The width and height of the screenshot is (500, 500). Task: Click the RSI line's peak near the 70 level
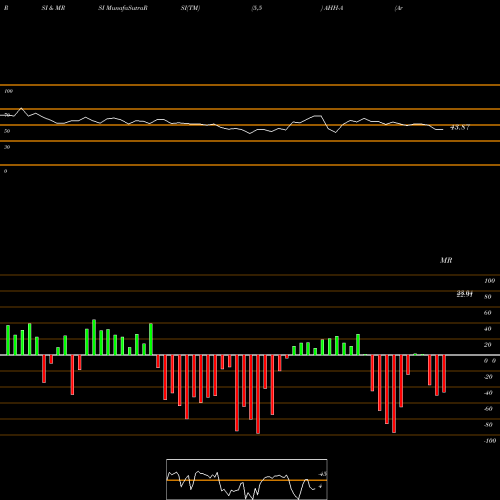click(21, 108)
